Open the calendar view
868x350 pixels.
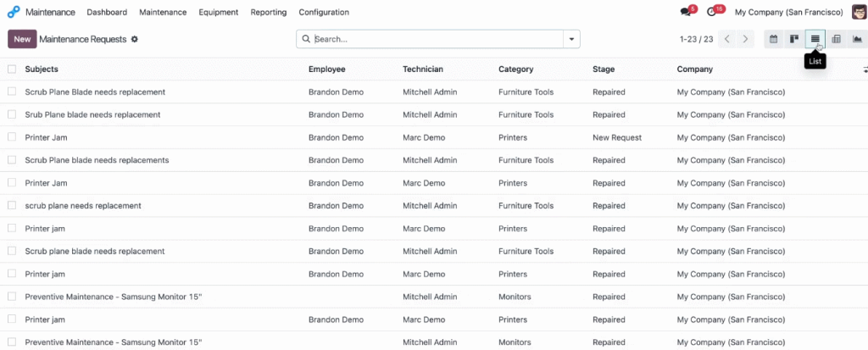click(x=774, y=39)
